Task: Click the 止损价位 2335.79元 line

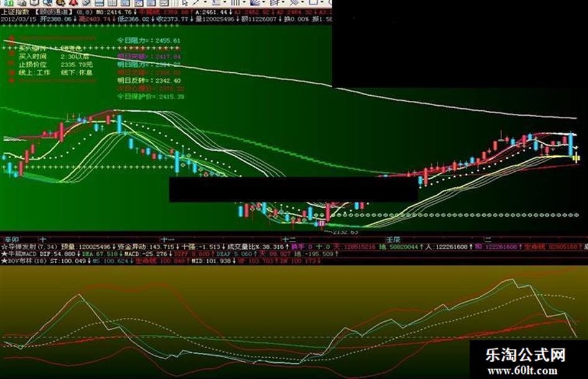Action: tap(56, 65)
